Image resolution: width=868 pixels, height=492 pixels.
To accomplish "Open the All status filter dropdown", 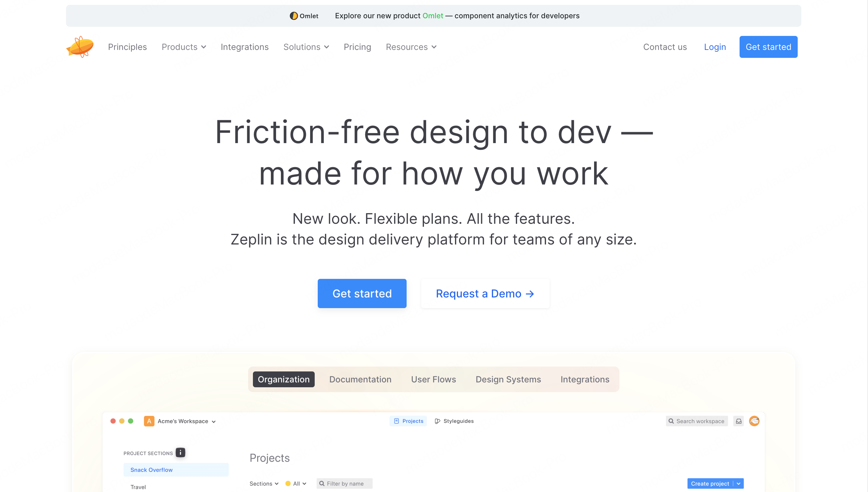I will [296, 483].
